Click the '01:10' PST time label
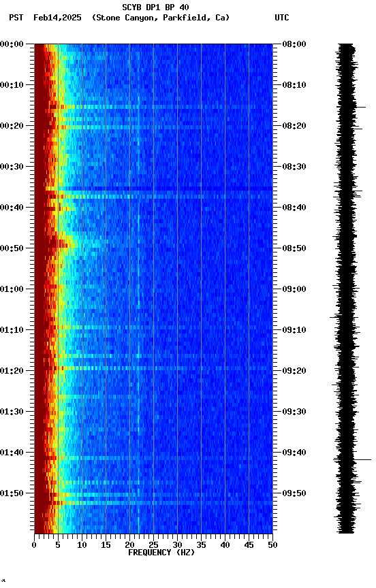This screenshot has height=588, width=376. click(12, 330)
